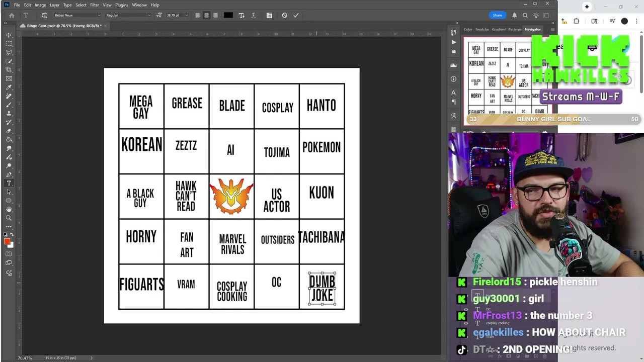Select the Brush tool

(9, 105)
